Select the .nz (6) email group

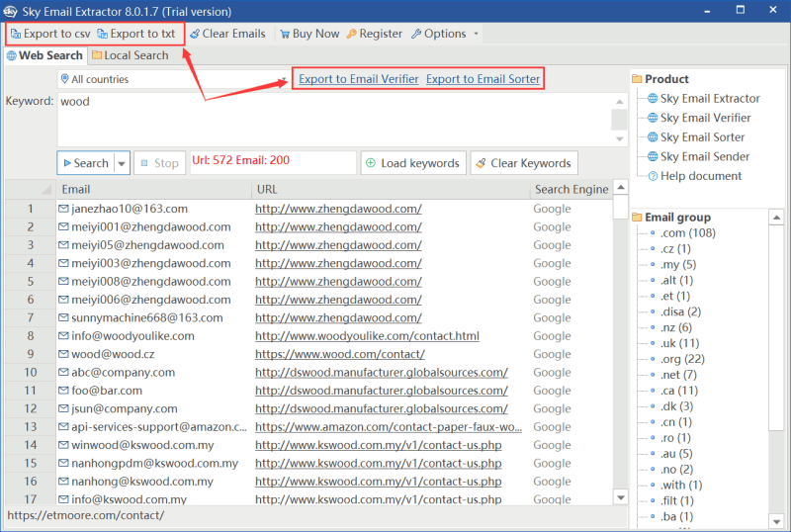point(676,327)
